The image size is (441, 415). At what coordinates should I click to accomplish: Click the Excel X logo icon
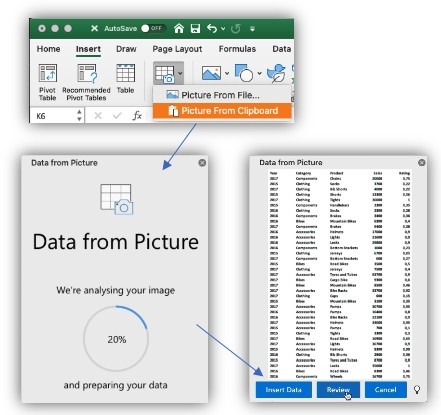click(94, 28)
